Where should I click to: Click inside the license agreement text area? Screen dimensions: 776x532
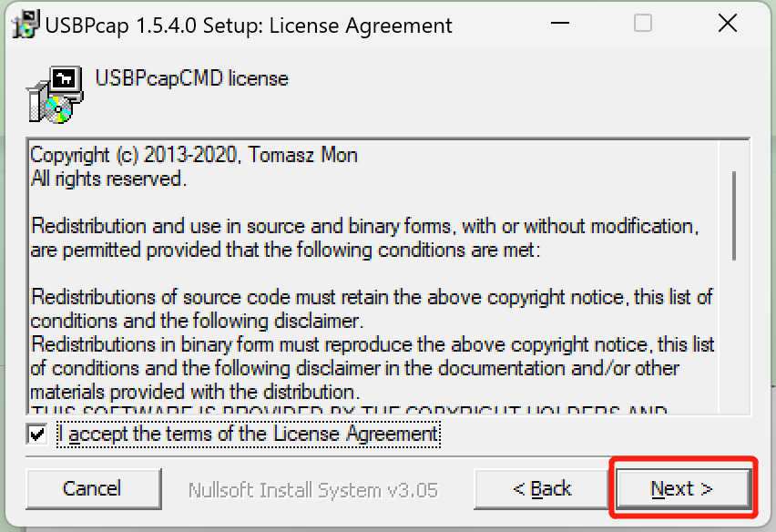pos(364,273)
